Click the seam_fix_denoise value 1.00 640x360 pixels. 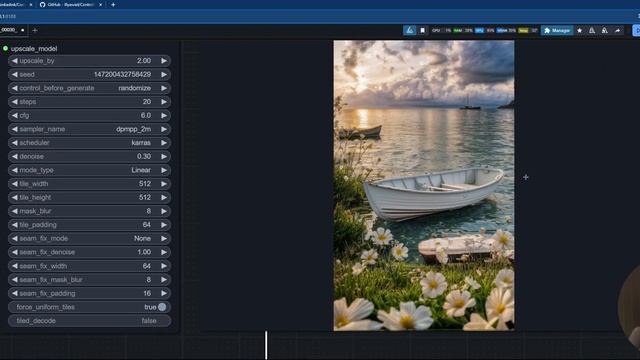point(144,252)
